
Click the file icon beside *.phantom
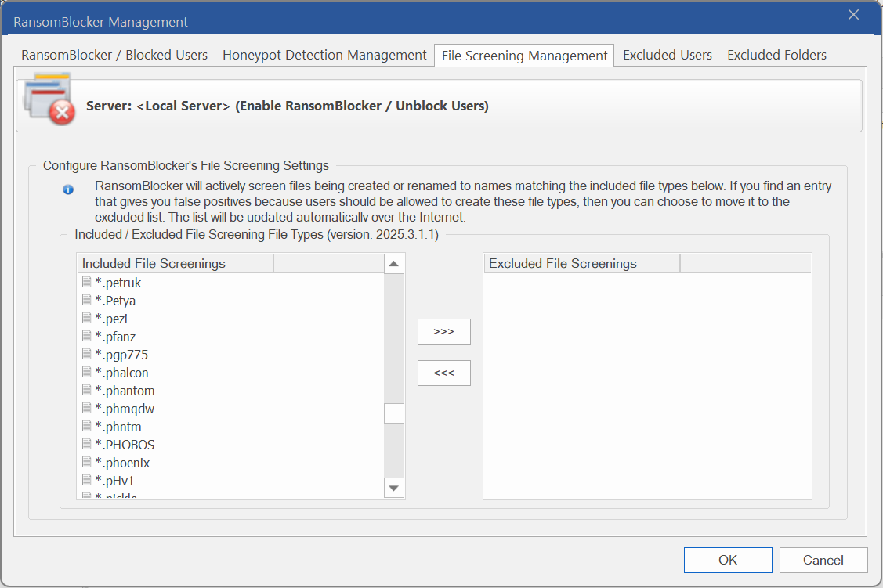click(x=87, y=390)
